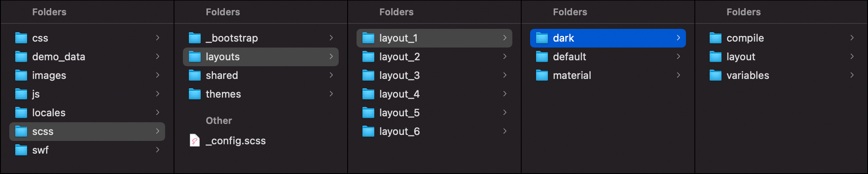Click the css folder icon

(x=21, y=38)
